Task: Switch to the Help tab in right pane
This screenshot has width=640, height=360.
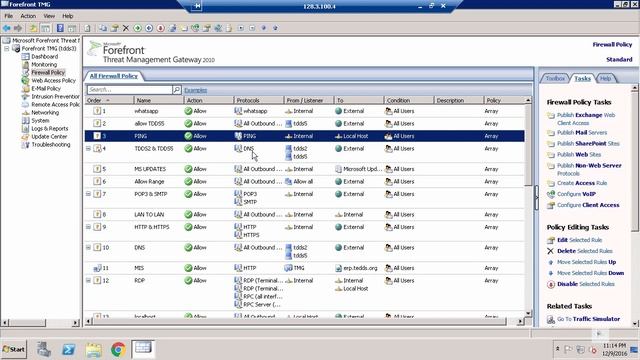Action: coord(606,78)
